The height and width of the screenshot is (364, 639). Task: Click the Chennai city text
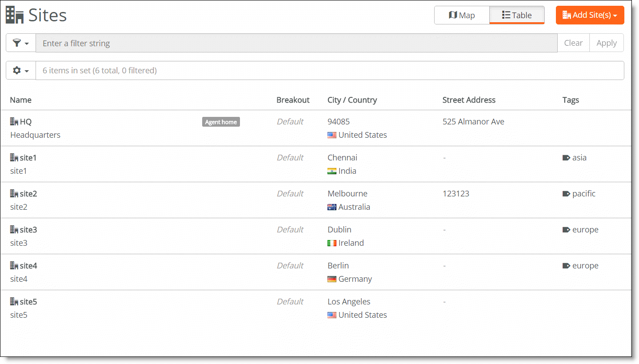click(342, 158)
